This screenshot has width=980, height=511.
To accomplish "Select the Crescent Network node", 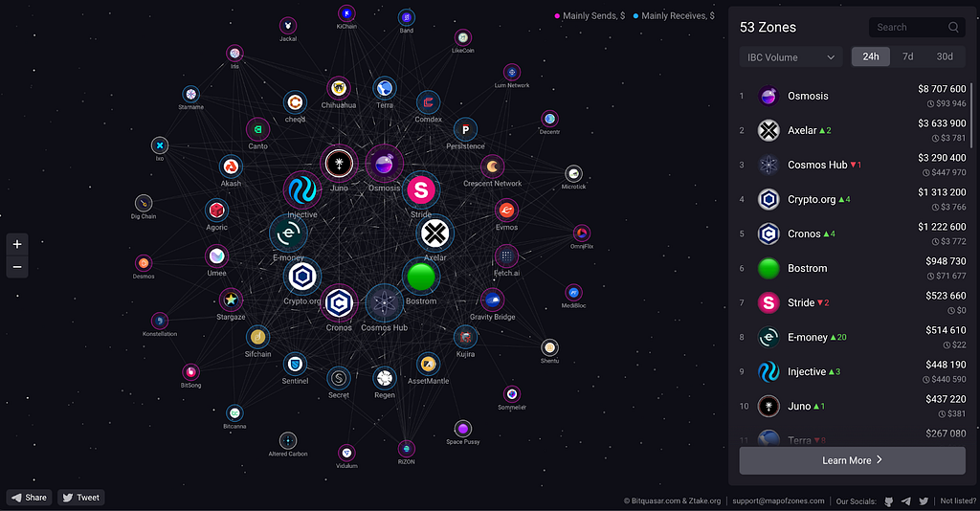I will 493,167.
